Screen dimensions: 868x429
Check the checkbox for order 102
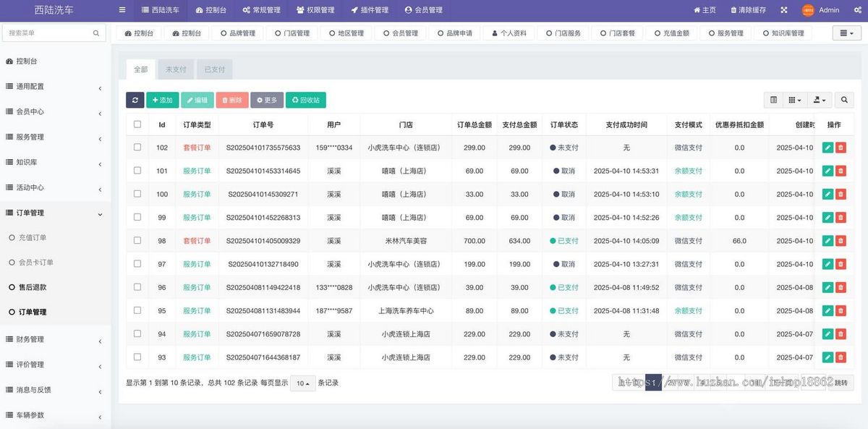click(x=137, y=148)
